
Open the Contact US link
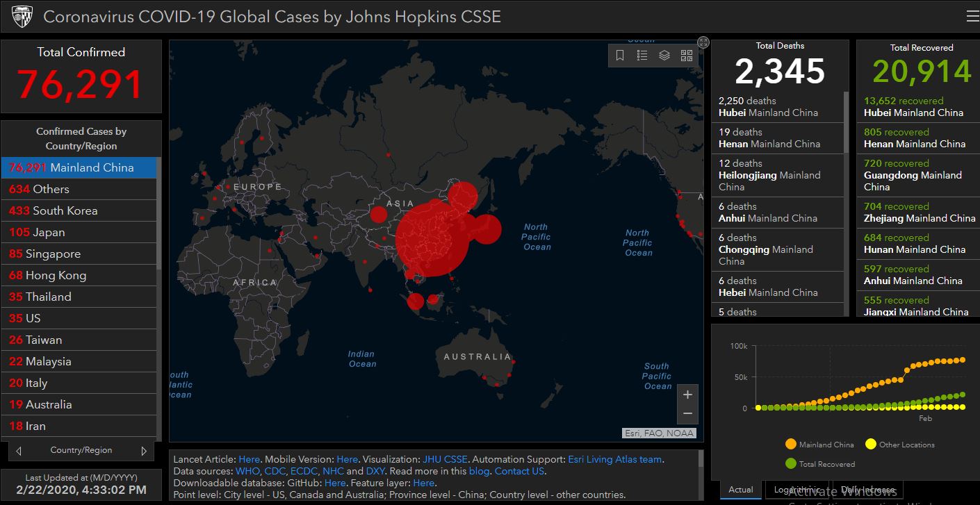[x=519, y=471]
